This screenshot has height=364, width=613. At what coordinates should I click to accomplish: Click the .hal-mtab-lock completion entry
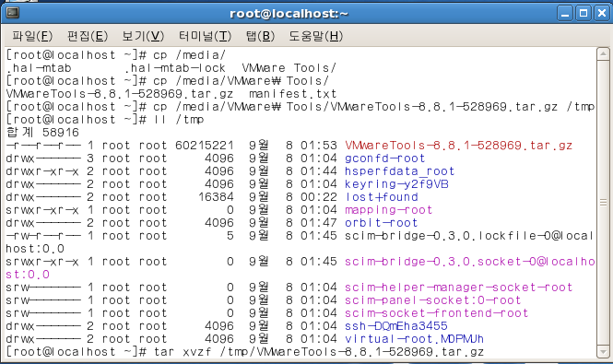pos(175,68)
